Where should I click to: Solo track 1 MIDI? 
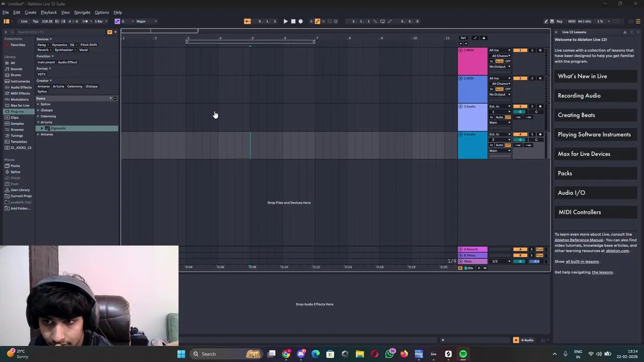532,50
